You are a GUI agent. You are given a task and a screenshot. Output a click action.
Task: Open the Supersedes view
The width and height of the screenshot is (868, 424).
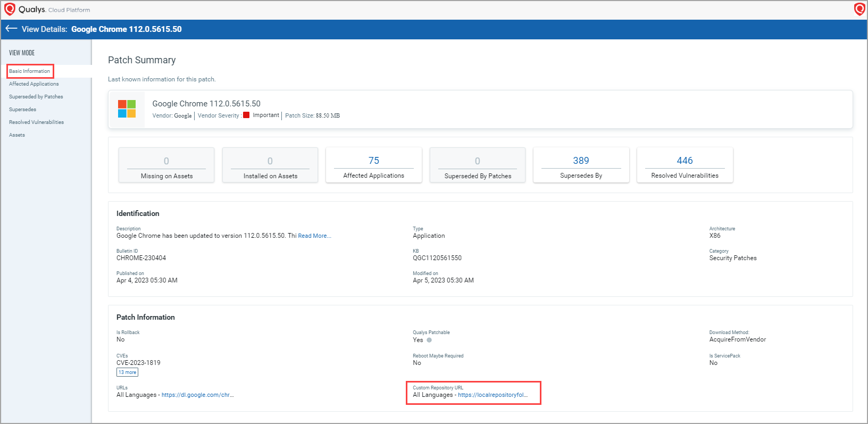coord(23,110)
